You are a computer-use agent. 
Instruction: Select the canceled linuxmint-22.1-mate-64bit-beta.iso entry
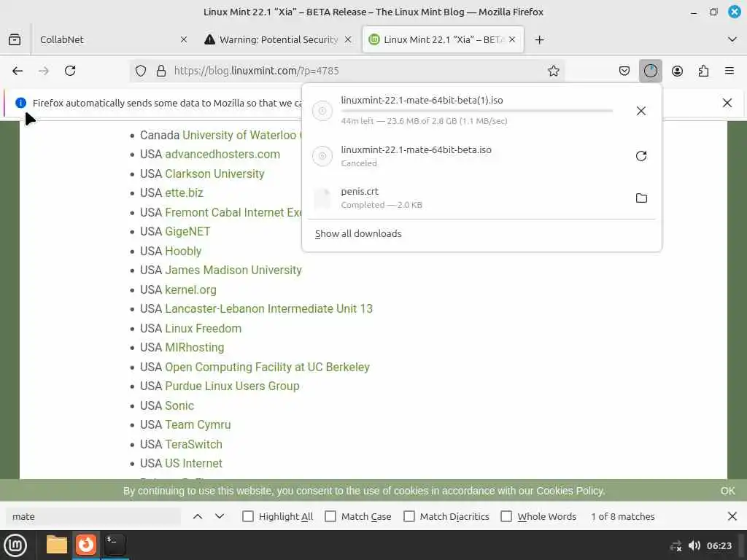pyautogui.click(x=481, y=156)
